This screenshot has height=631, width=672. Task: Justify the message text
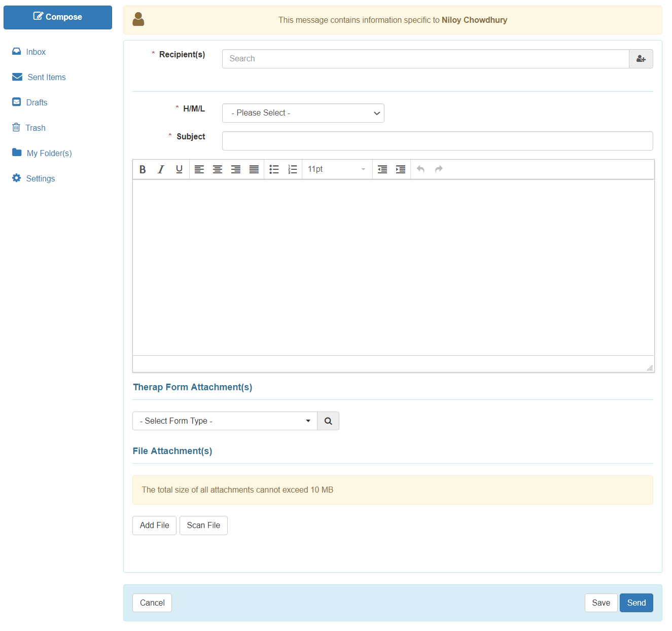click(254, 169)
